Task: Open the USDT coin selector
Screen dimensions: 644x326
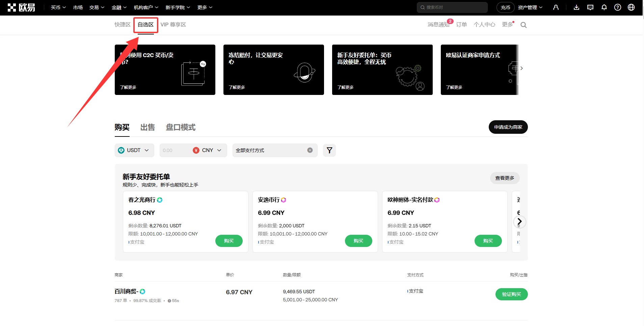Action: 134,150
